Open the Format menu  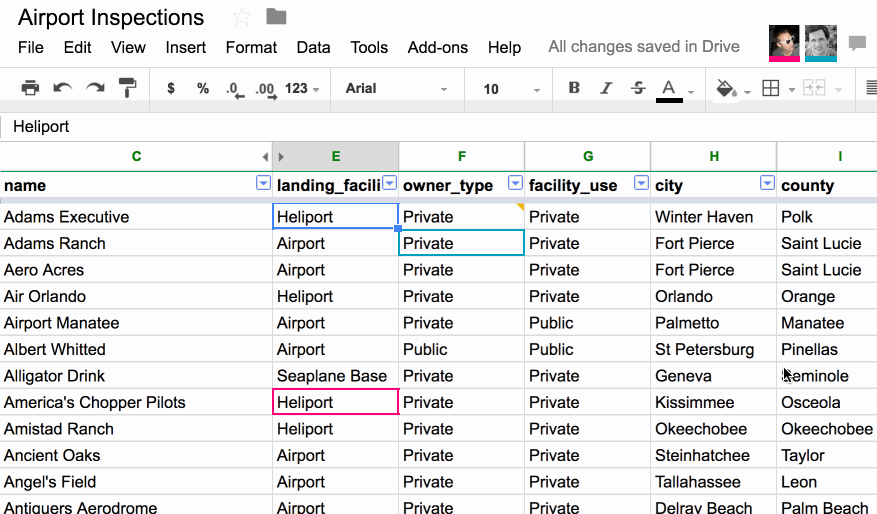pyautogui.click(x=251, y=48)
